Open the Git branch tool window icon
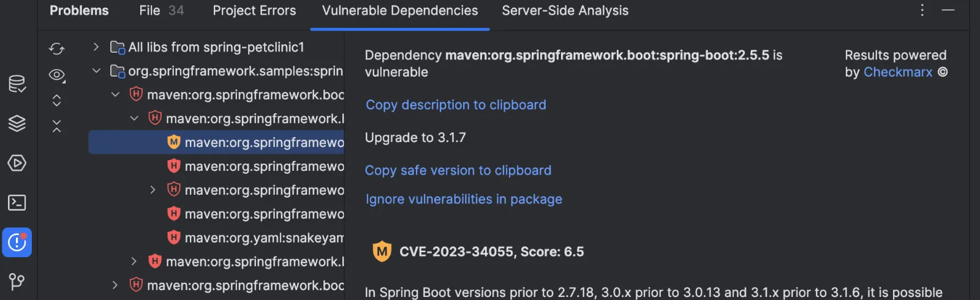 [x=17, y=282]
